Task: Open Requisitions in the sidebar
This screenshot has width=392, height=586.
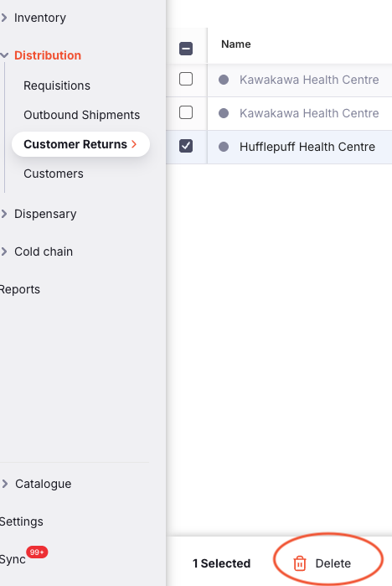Action: point(57,86)
